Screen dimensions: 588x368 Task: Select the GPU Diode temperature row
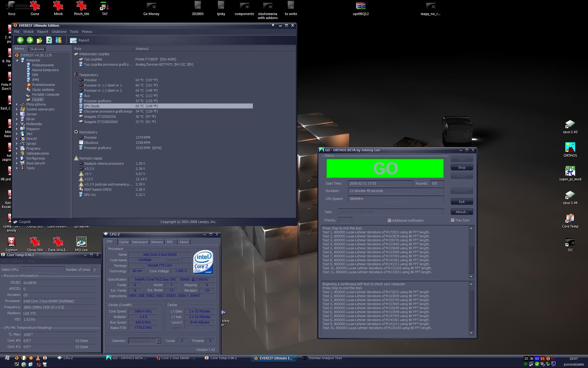point(166,106)
